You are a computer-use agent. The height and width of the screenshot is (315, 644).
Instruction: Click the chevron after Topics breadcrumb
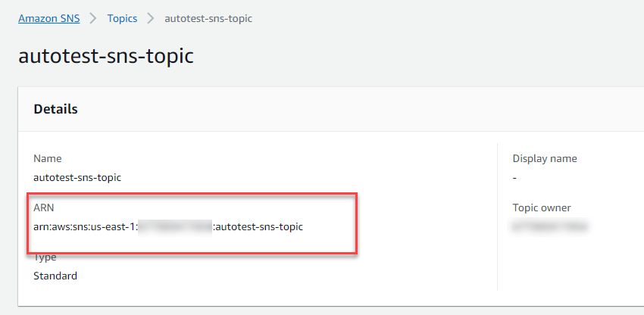(x=151, y=18)
